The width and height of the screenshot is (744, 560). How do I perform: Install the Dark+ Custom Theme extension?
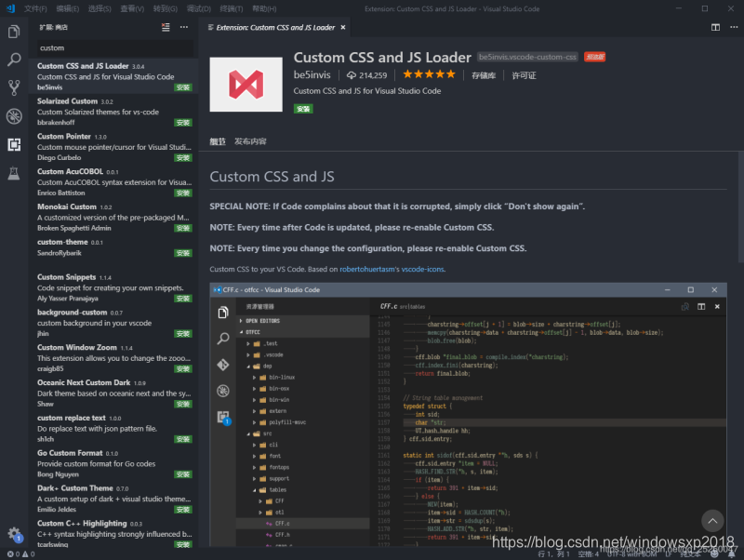[182, 509]
